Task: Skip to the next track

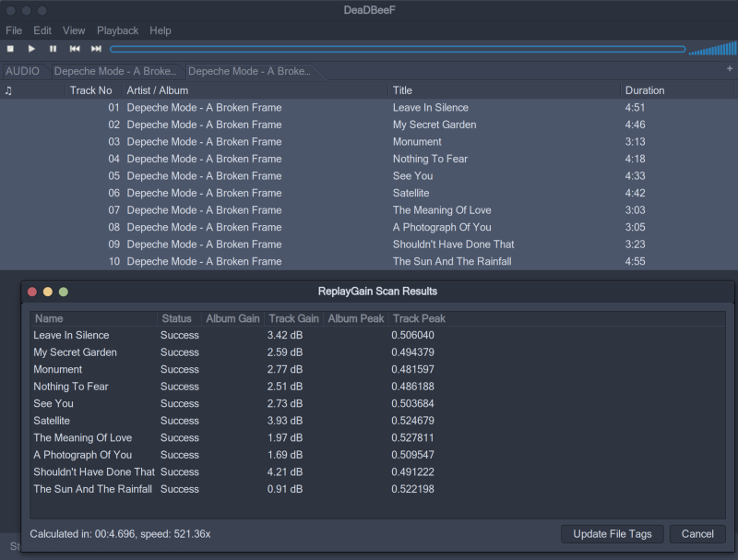Action: (x=96, y=49)
